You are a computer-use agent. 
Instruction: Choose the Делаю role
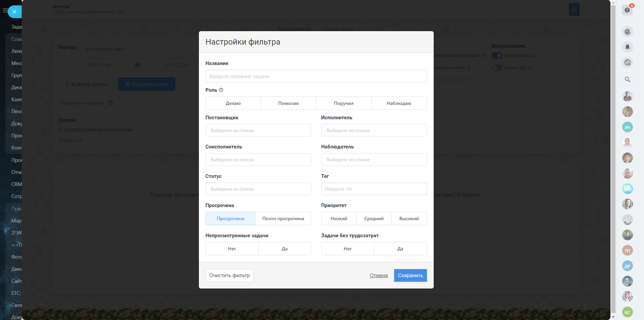(x=233, y=103)
